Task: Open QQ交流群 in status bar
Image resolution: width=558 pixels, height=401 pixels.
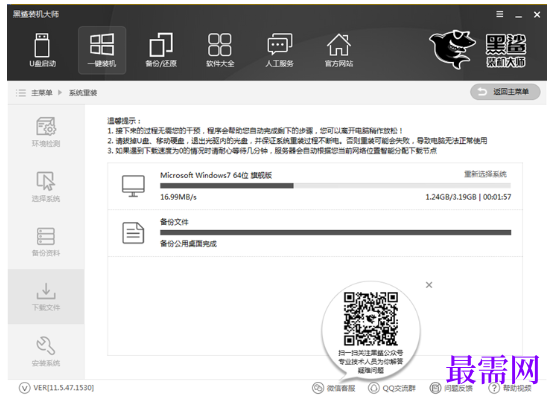Action: [x=391, y=388]
